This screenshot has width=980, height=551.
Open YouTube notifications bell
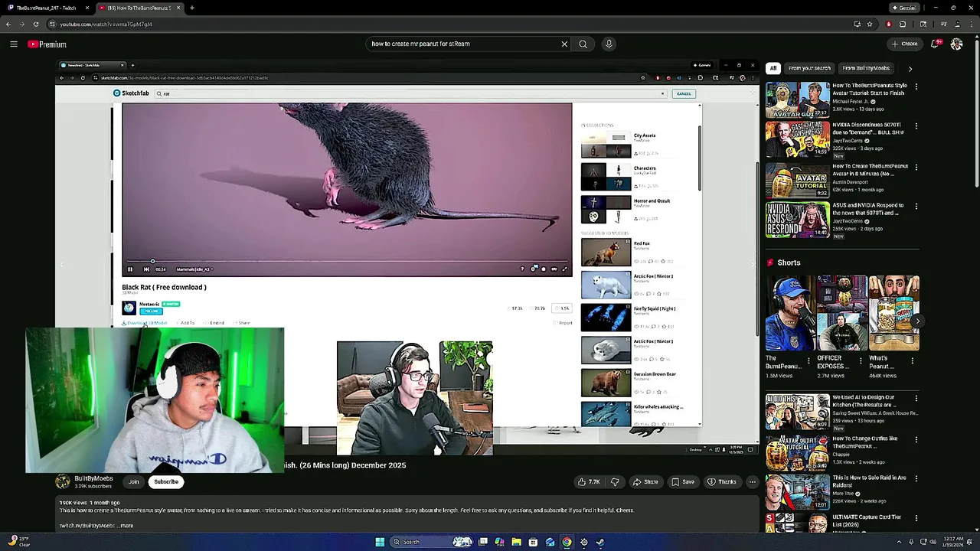[x=935, y=44]
